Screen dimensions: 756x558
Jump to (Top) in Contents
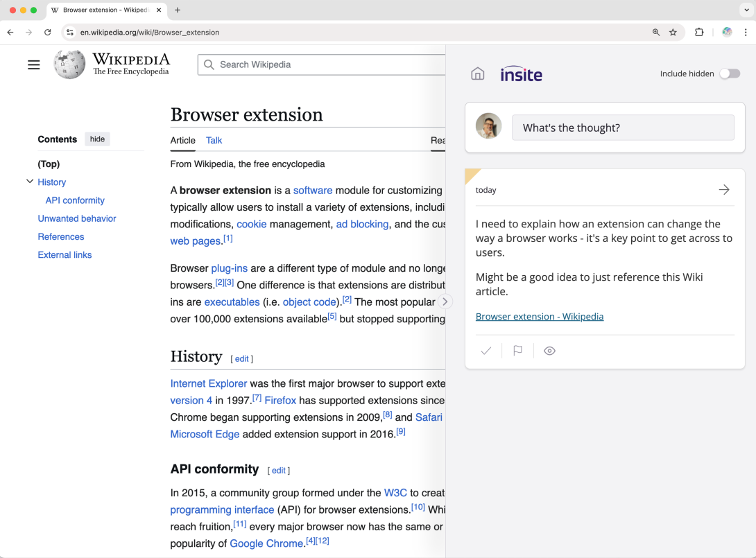(49, 164)
